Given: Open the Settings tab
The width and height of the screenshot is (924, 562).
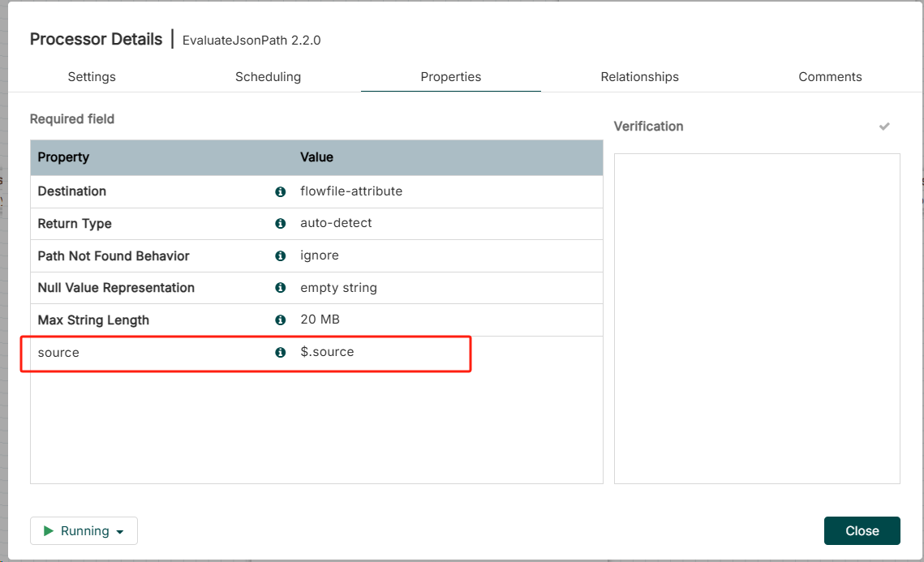Looking at the screenshot, I should 92,77.
